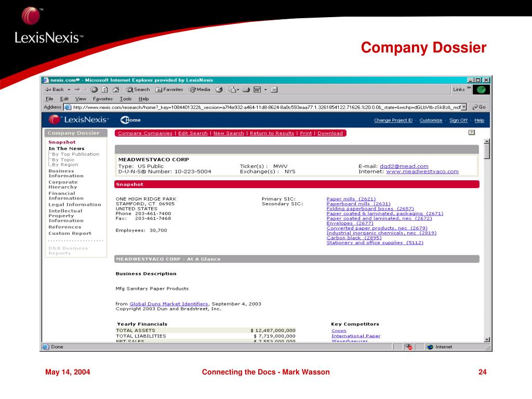Open the Search pane in Internet Explorer

point(138,89)
